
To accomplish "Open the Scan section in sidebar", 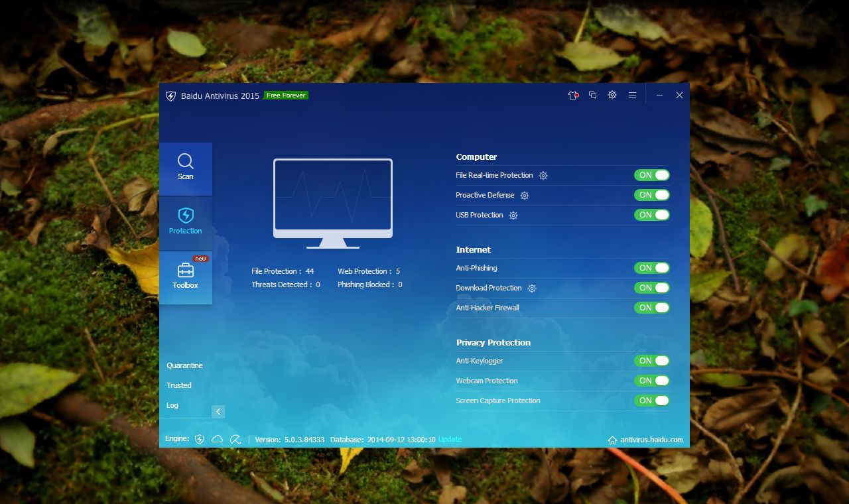I will pyautogui.click(x=186, y=169).
